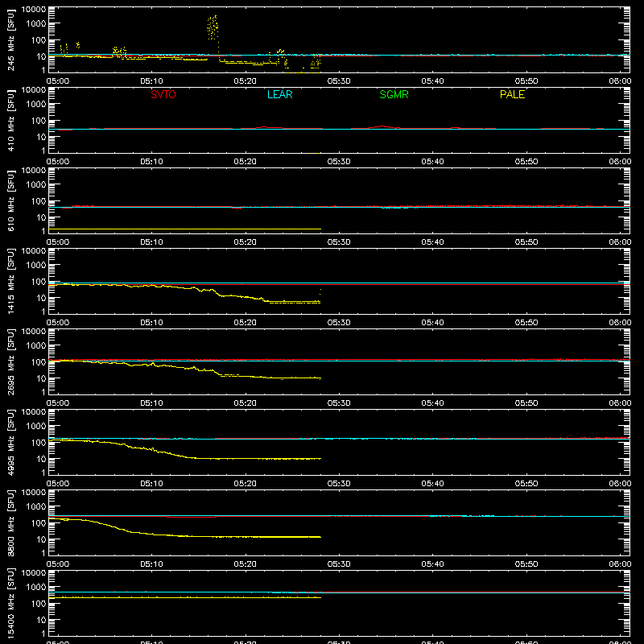Click the yellow PALE legend label
The height and width of the screenshot is (644, 644).
tap(512, 94)
